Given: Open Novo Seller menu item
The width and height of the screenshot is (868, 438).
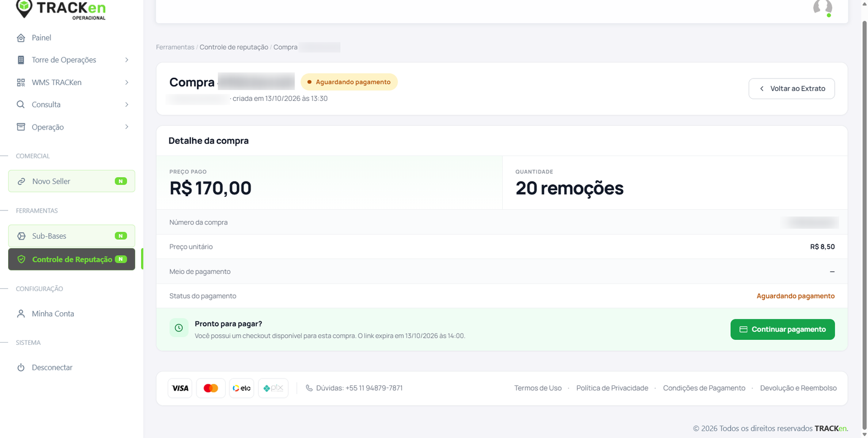Looking at the screenshot, I should 72,182.
